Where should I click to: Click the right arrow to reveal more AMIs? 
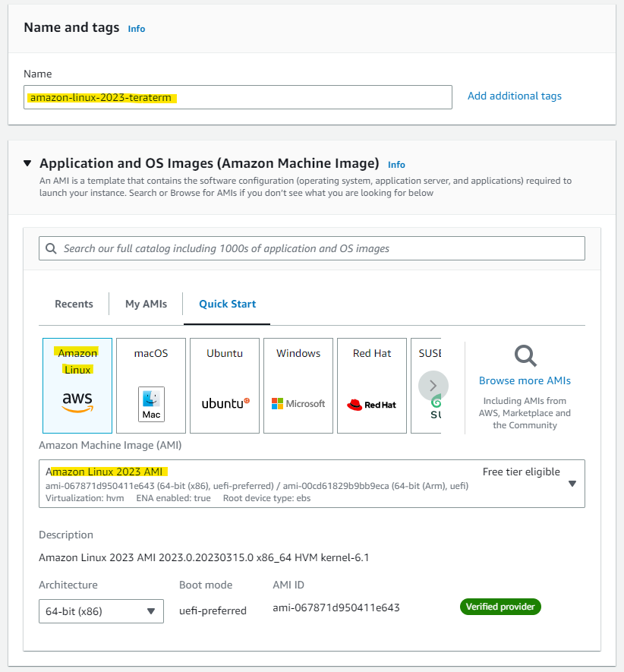(x=433, y=386)
